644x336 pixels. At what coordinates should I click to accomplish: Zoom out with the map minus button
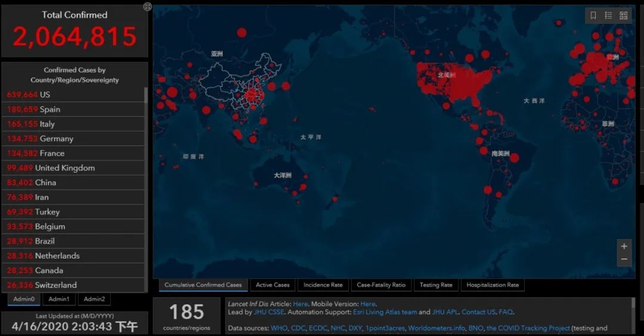pos(624,259)
